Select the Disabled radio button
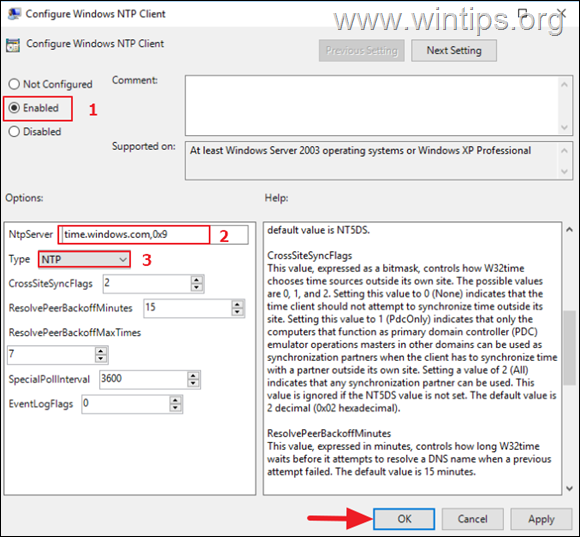The height and width of the screenshot is (537, 580). pyautogui.click(x=14, y=131)
